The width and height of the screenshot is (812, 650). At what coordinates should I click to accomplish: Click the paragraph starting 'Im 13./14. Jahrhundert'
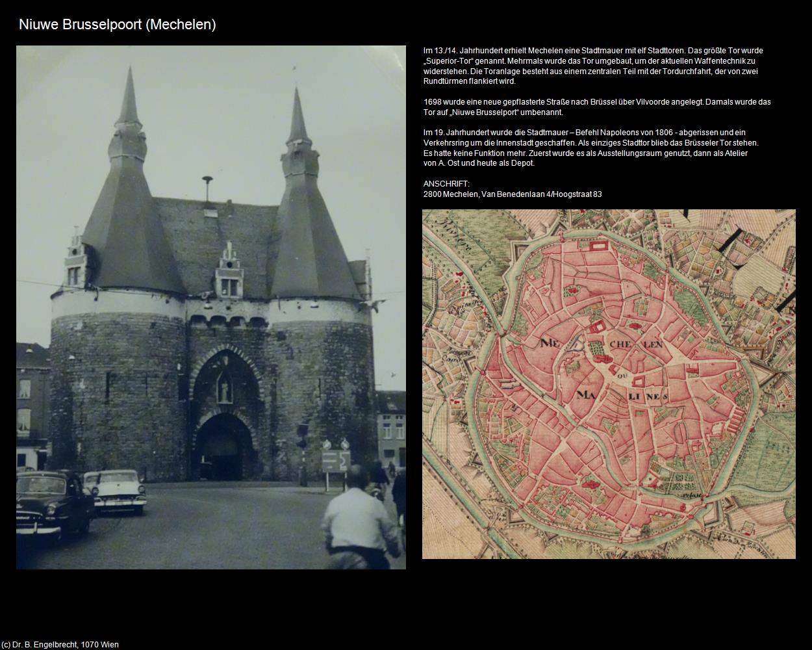(594, 66)
